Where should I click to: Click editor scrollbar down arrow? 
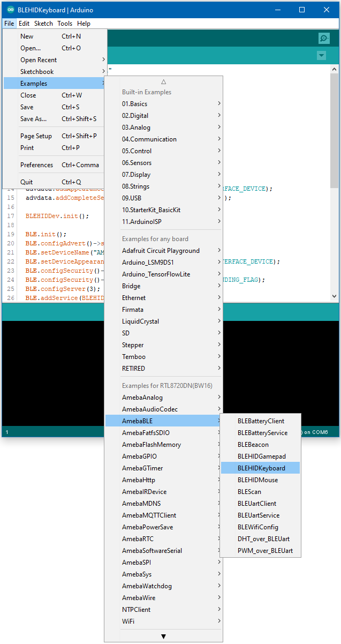pos(334,296)
